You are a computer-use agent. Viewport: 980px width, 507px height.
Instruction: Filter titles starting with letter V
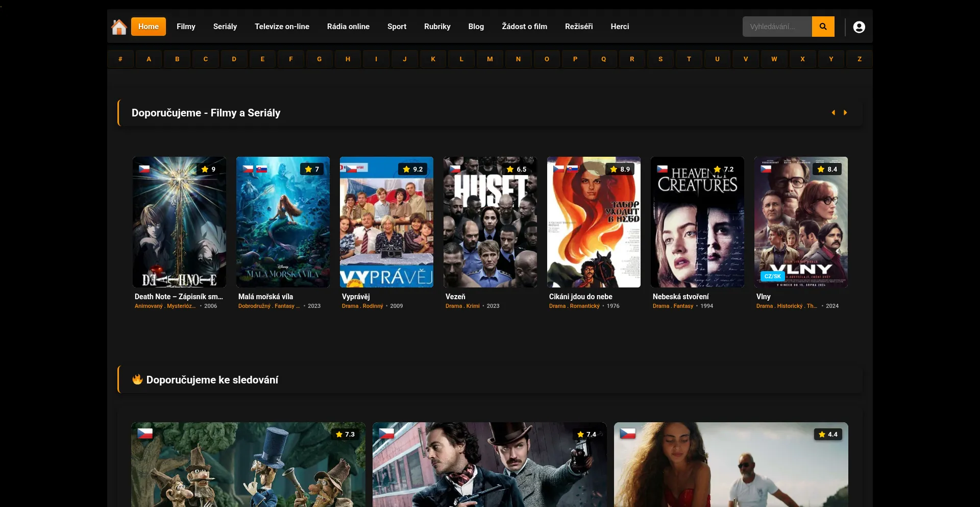(x=746, y=59)
